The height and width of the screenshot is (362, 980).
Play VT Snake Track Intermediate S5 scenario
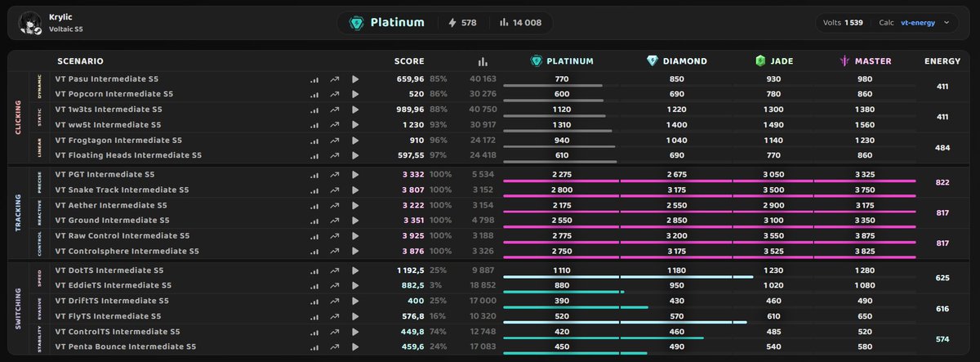click(355, 190)
